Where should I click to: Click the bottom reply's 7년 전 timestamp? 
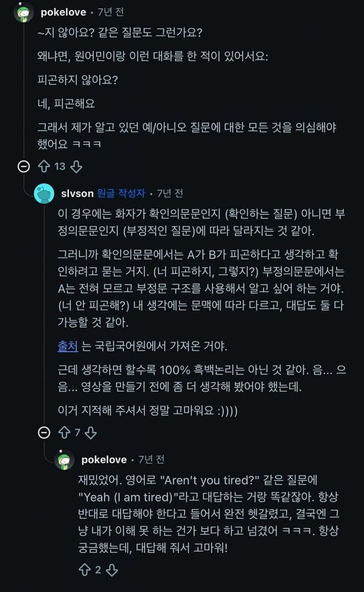pyautogui.click(x=151, y=459)
